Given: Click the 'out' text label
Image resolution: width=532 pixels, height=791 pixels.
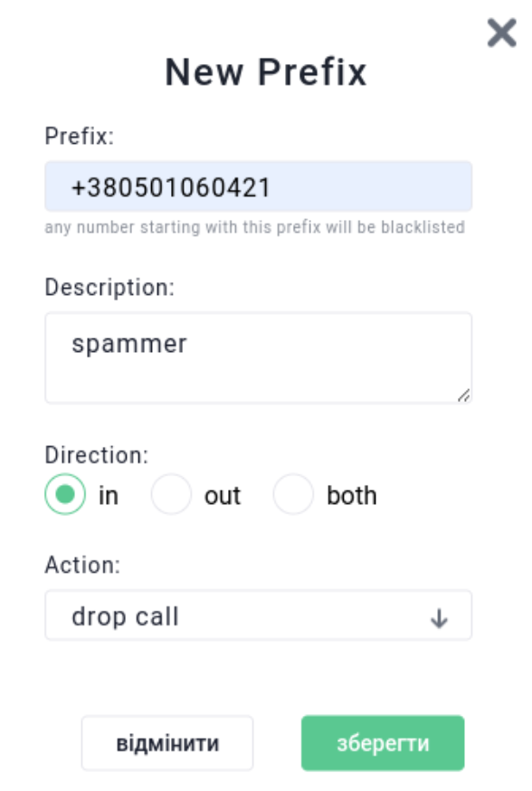Looking at the screenshot, I should pyautogui.click(x=223, y=496).
